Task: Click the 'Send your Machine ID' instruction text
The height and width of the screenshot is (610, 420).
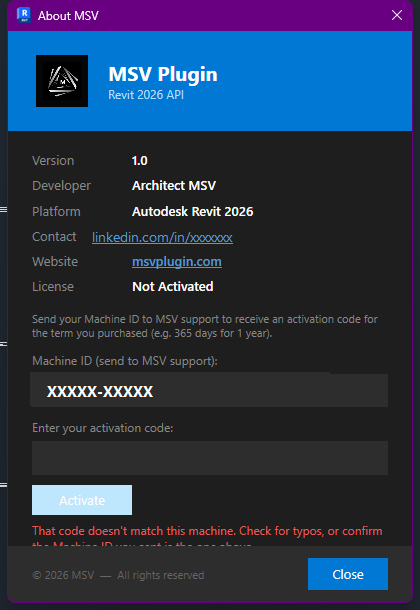Action: point(205,326)
